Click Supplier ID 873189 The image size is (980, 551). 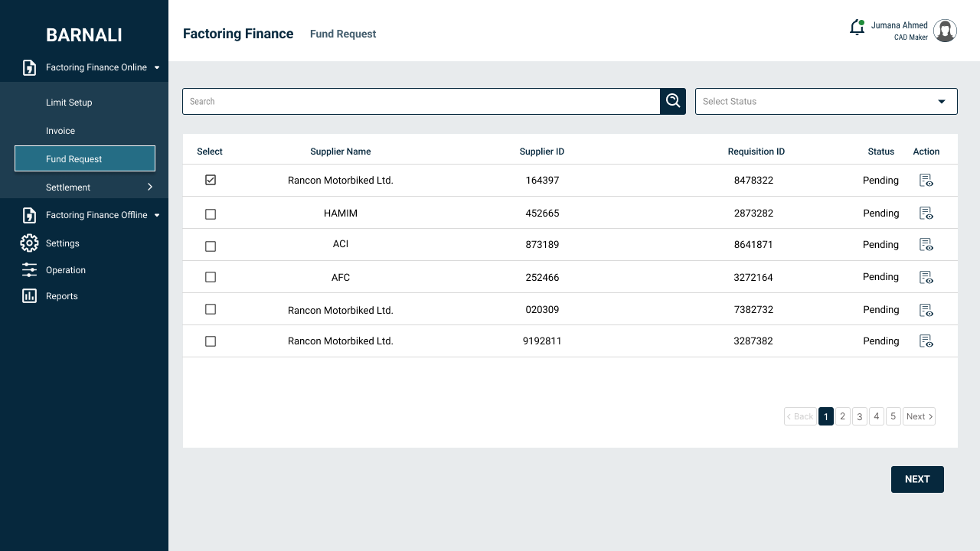[x=542, y=245]
